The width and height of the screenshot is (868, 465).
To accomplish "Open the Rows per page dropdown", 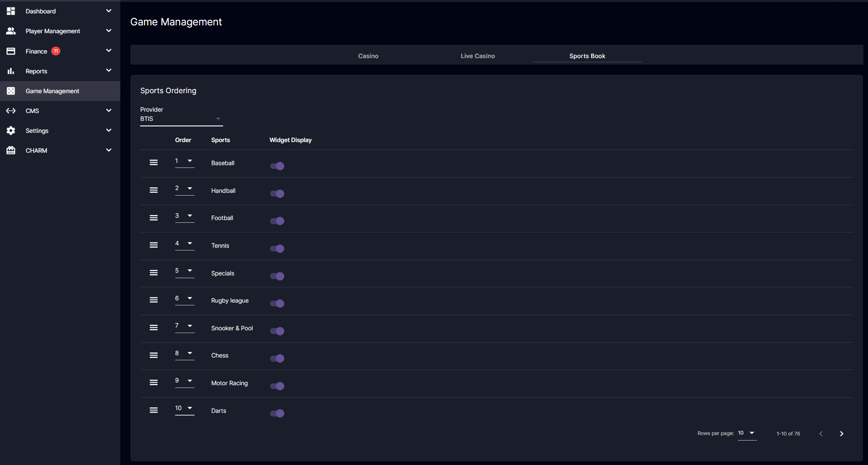I will click(x=747, y=434).
